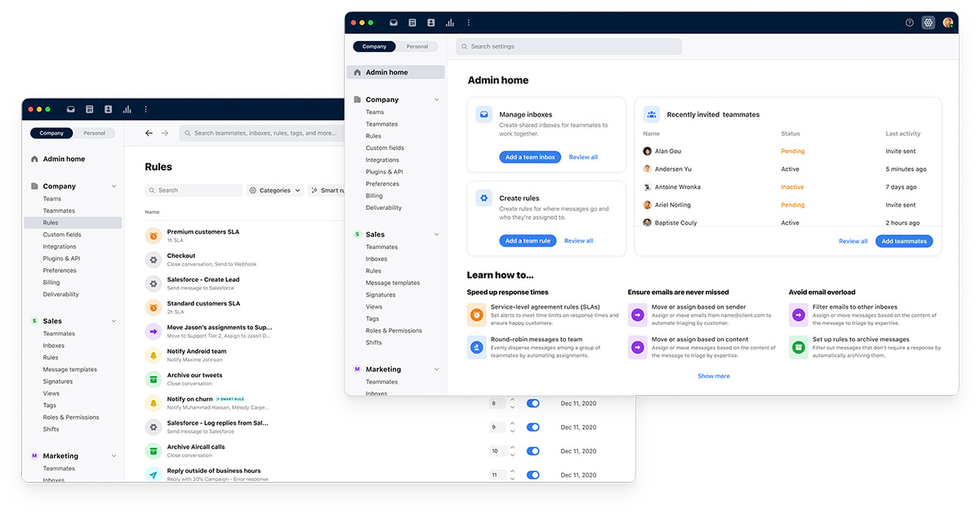
Task: Click the Add teammates button
Action: tap(904, 241)
